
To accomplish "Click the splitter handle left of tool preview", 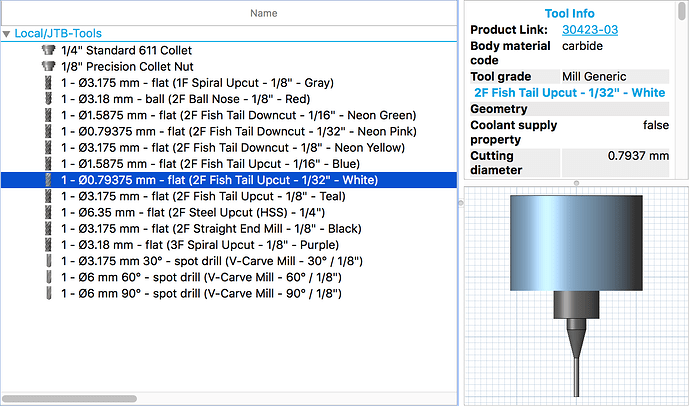I will point(461,203).
